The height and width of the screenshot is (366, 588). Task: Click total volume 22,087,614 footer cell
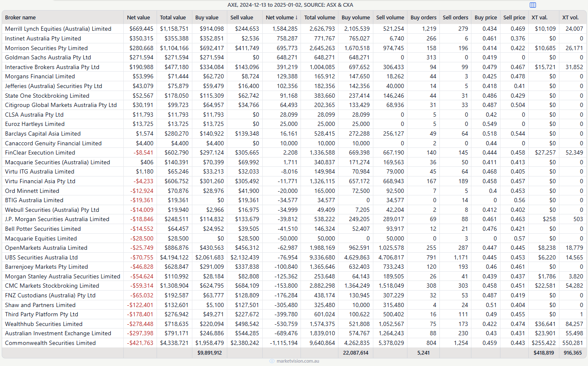[x=356, y=353]
